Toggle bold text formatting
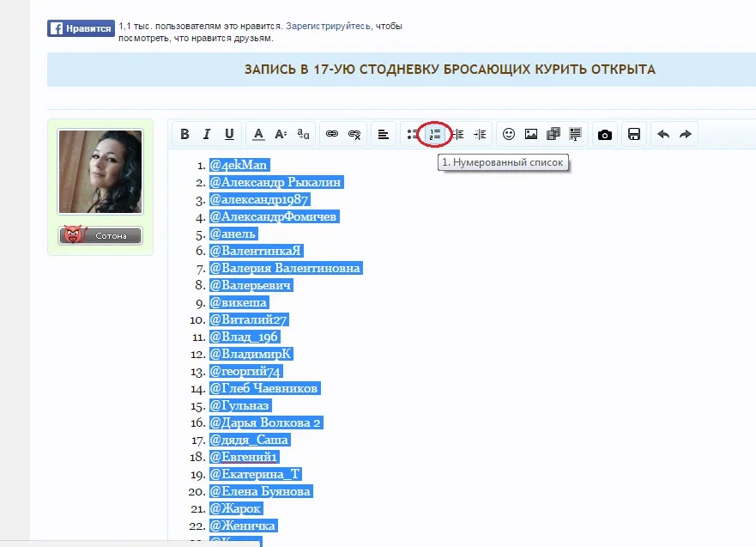This screenshot has width=756, height=547. tap(184, 134)
